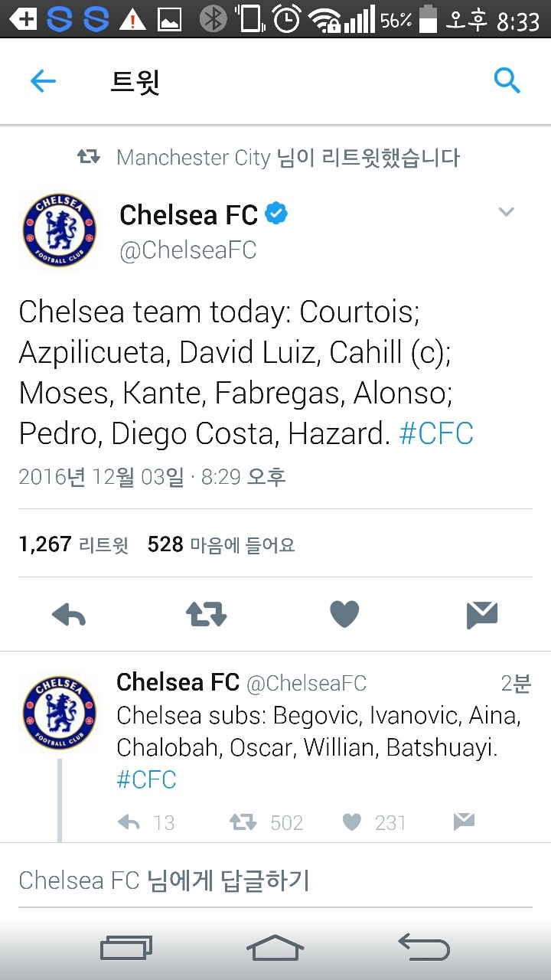Retweet the Chelsea subs tweet

pyautogui.click(x=243, y=822)
